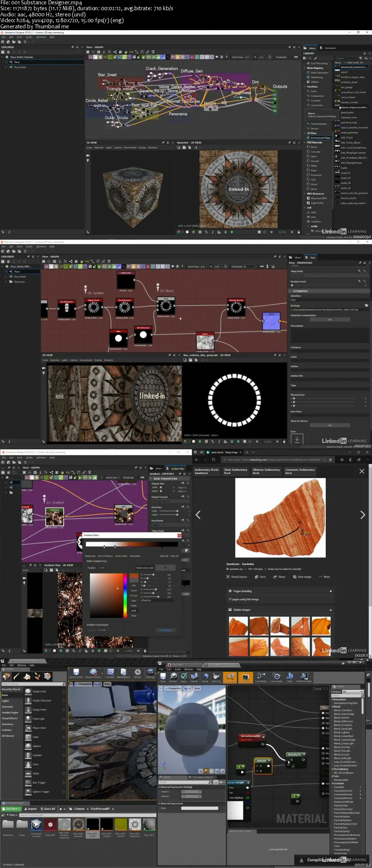This screenshot has width=372, height=868.
Task: Collapse Mesh Adaptive library category
Action: [x=304, y=68]
